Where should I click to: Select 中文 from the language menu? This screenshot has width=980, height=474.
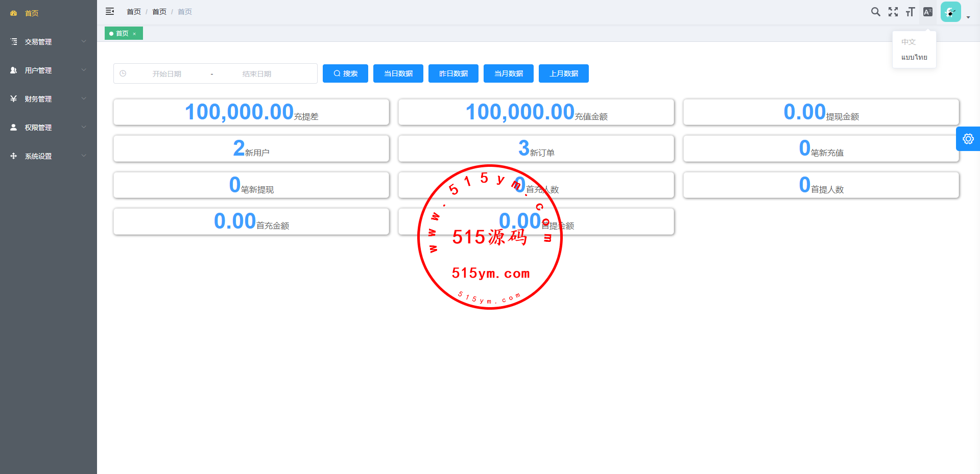coord(909,42)
